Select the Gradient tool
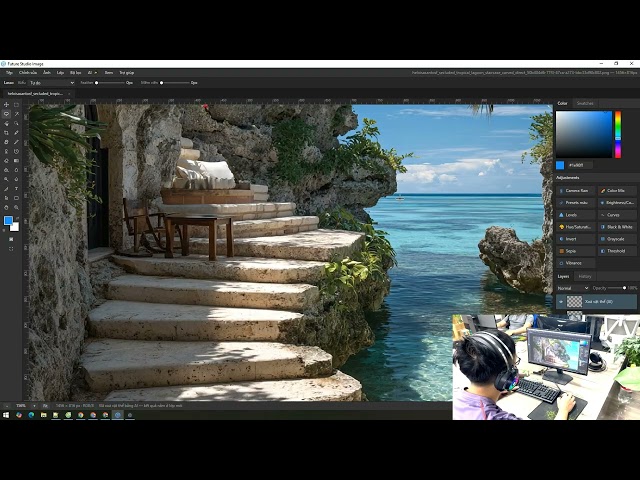 (x=16, y=161)
